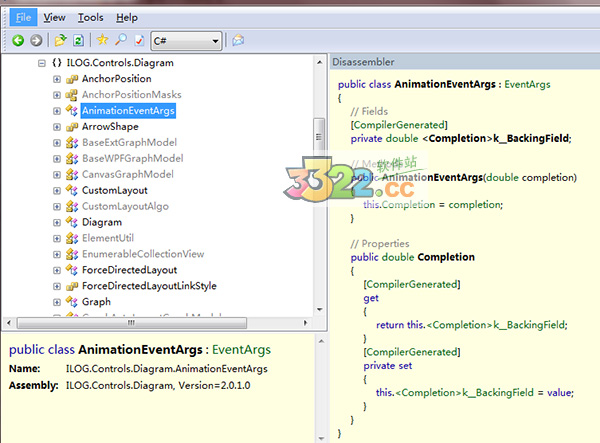
Task: Click the red checkmark toolbar icon
Action: tap(139, 40)
